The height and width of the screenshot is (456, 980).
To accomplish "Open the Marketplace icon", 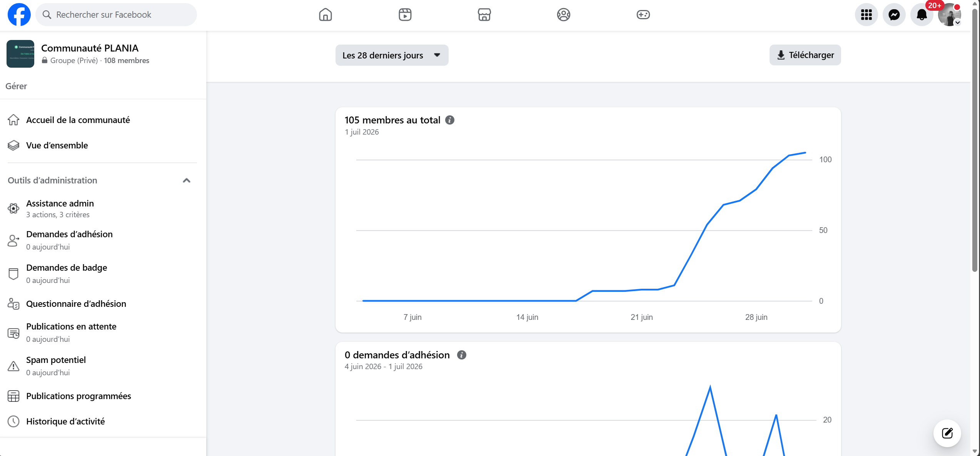I will coord(484,15).
